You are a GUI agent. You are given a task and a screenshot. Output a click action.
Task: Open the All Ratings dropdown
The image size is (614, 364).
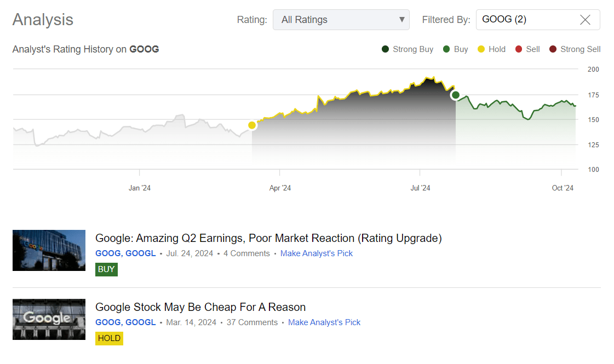pyautogui.click(x=341, y=20)
